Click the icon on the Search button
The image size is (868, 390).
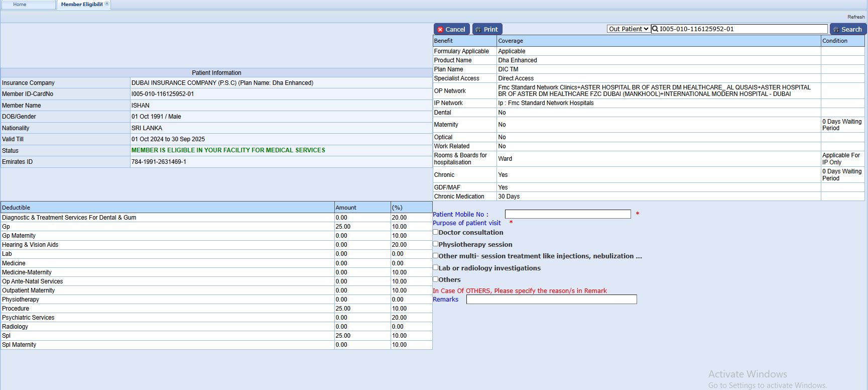point(836,30)
